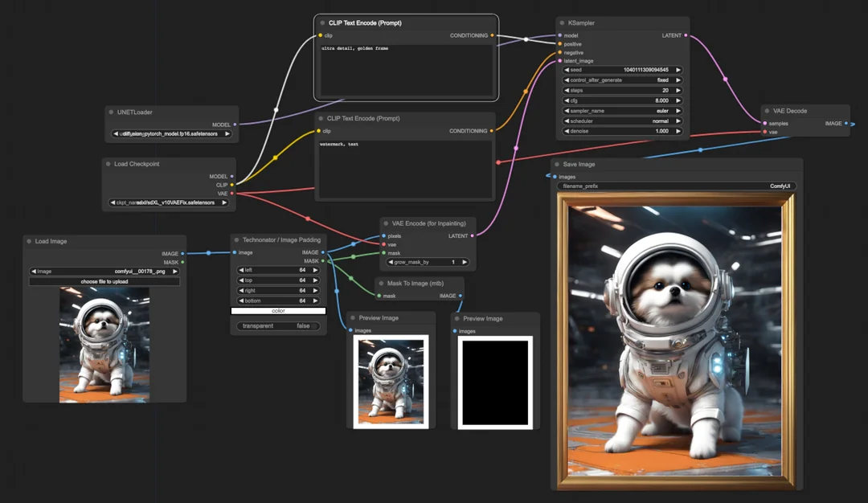868x503 pixels.
Task: Open the scheduler normal dropdown
Action: pyautogui.click(x=623, y=121)
